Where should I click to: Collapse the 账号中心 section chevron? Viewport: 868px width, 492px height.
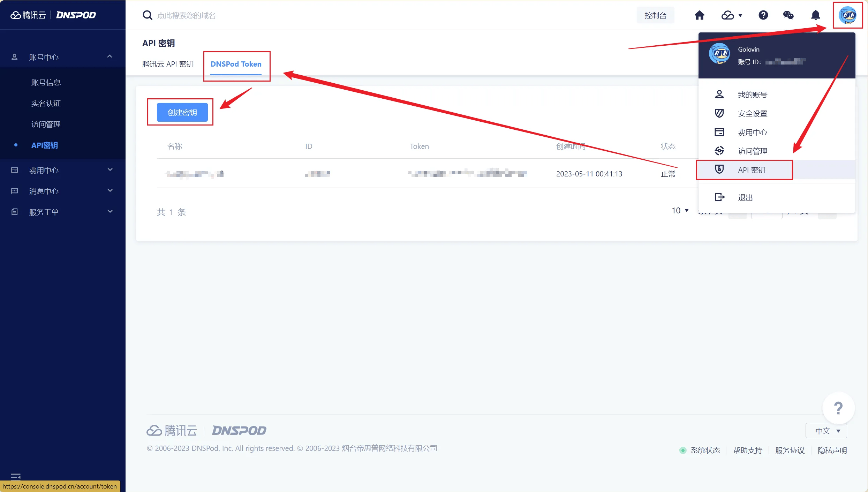[110, 56]
